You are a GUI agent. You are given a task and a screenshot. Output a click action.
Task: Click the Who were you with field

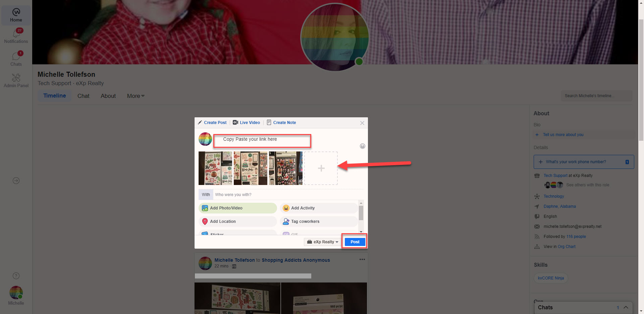pyautogui.click(x=288, y=195)
